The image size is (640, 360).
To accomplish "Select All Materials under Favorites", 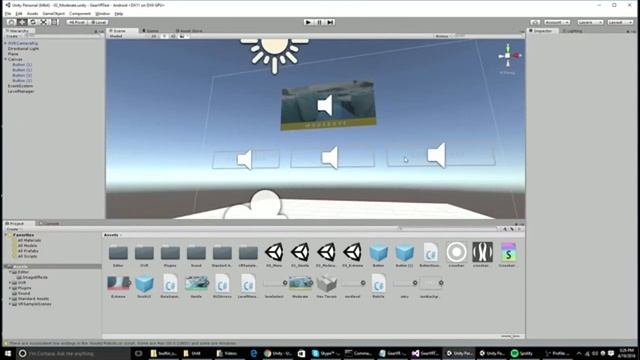I will tap(29, 240).
